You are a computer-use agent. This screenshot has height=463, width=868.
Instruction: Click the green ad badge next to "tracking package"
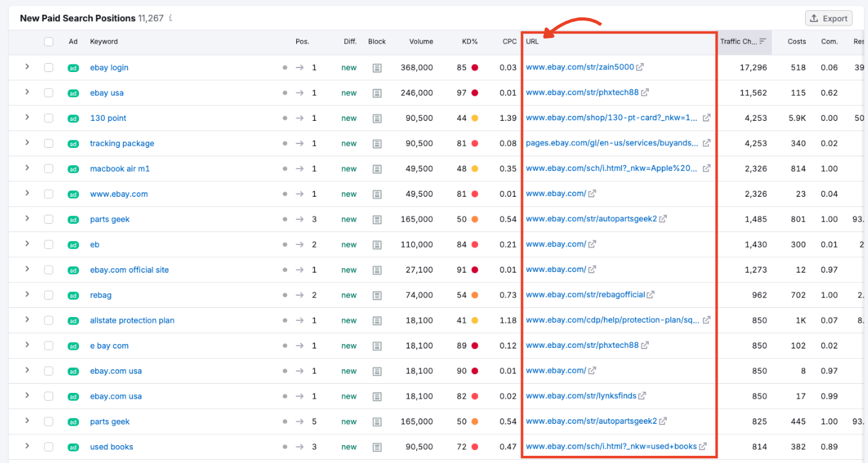point(73,143)
